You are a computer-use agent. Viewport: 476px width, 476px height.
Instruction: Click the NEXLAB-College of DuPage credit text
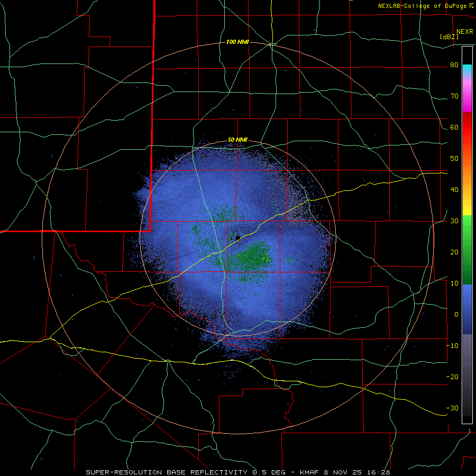pos(422,6)
